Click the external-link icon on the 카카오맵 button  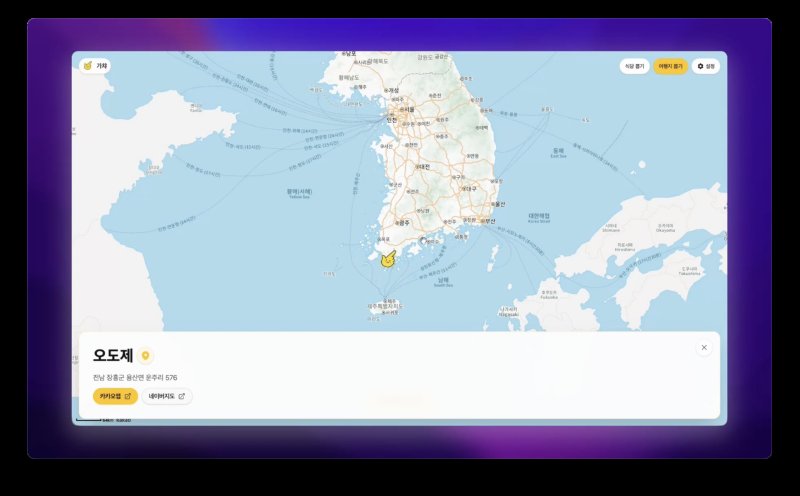click(x=127, y=396)
